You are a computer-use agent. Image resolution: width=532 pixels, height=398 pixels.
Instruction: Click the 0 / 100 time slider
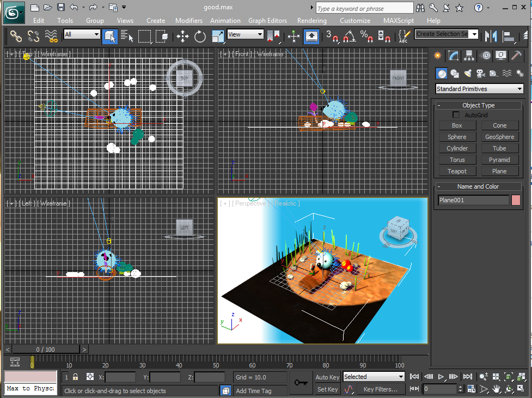[45, 349]
